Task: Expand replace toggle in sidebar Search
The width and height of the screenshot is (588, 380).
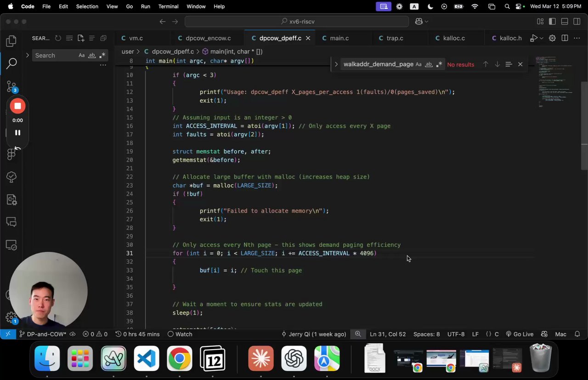Action: point(28,55)
